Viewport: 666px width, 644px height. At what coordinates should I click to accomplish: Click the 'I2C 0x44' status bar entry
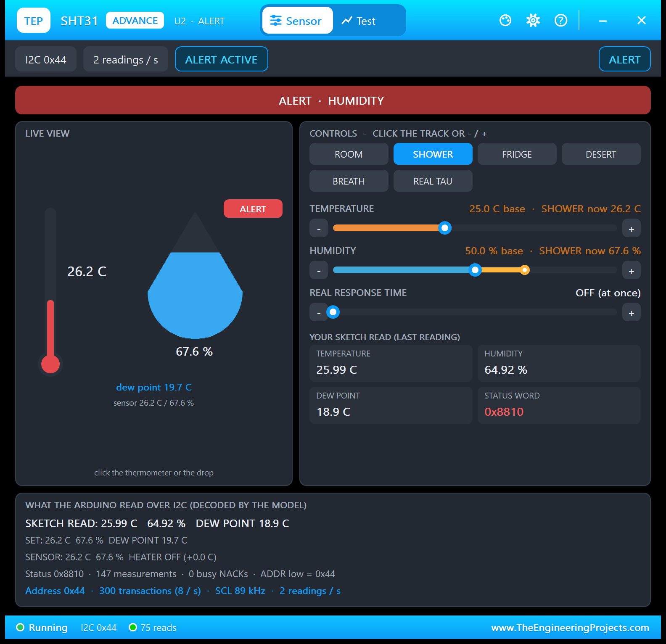[98, 628]
